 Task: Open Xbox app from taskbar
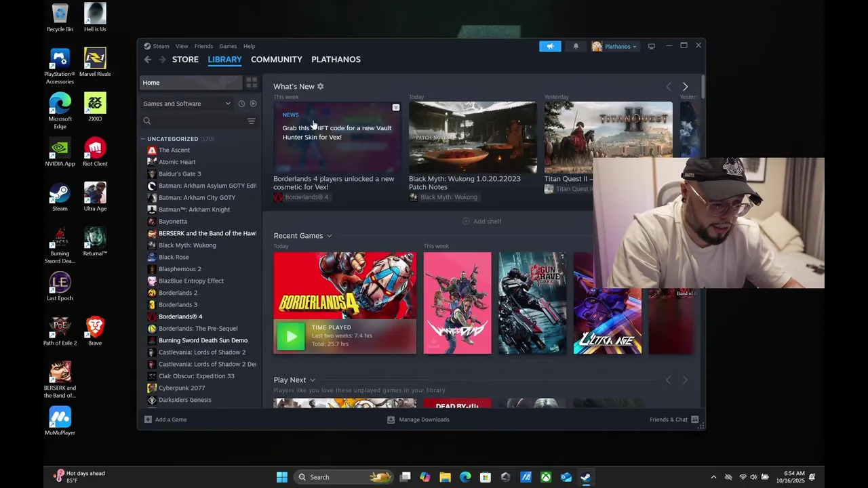(546, 477)
